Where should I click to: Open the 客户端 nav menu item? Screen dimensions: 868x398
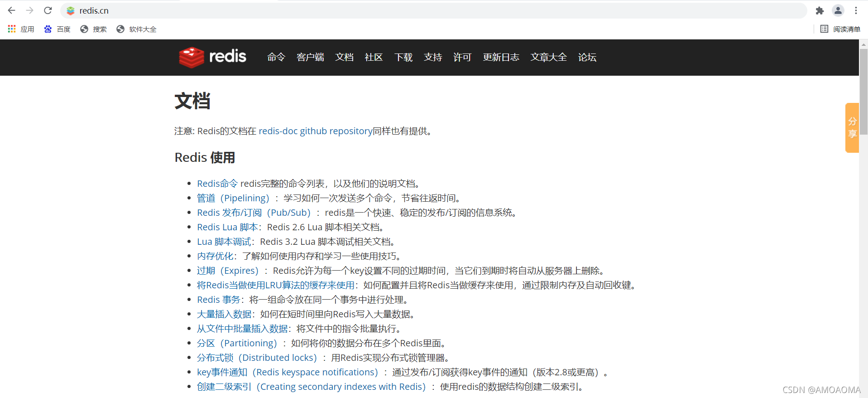coord(310,57)
